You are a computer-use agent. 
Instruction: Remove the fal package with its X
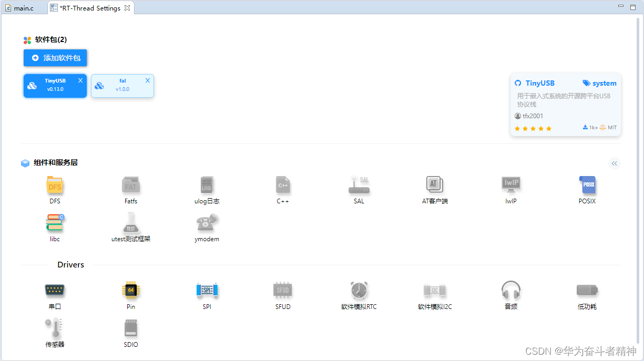point(147,80)
